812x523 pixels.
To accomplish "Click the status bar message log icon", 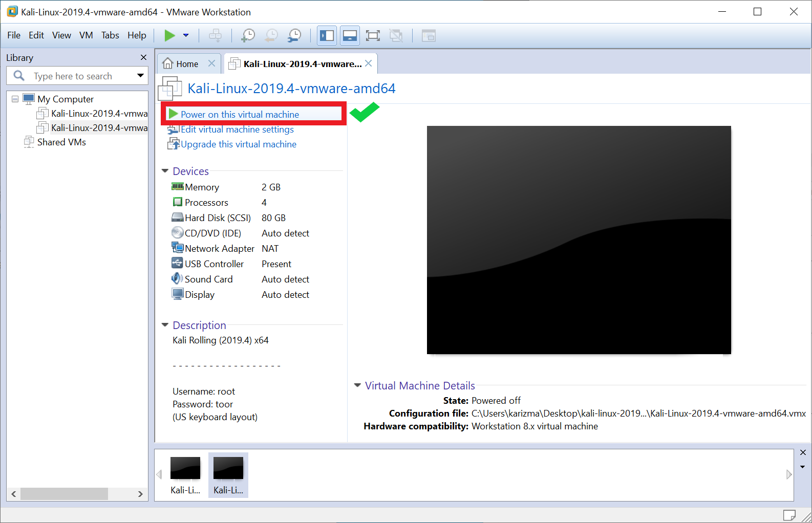I will [x=789, y=515].
